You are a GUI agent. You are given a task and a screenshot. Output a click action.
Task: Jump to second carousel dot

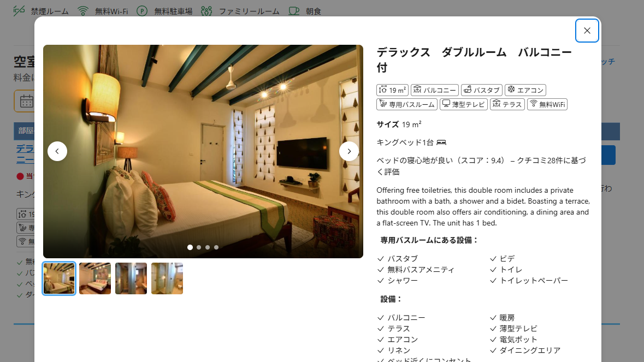point(199,247)
